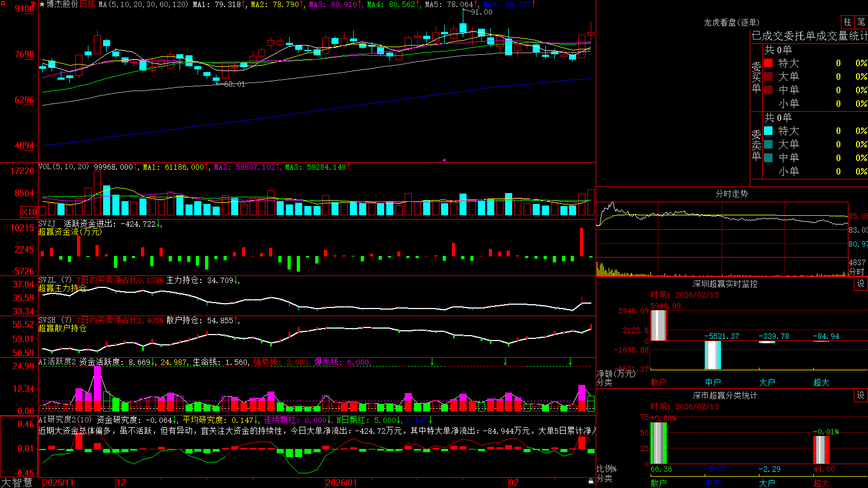Click the 91.00 high price annotation
868x488 pixels.
click(482, 12)
